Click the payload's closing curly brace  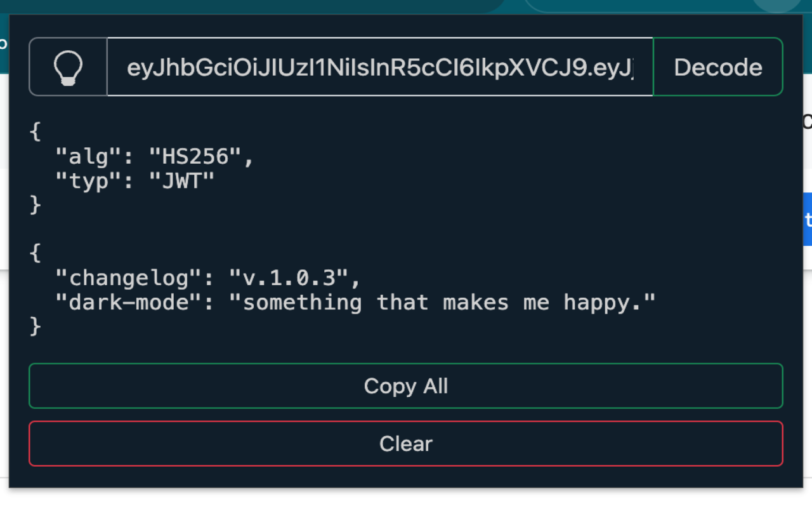(x=35, y=326)
